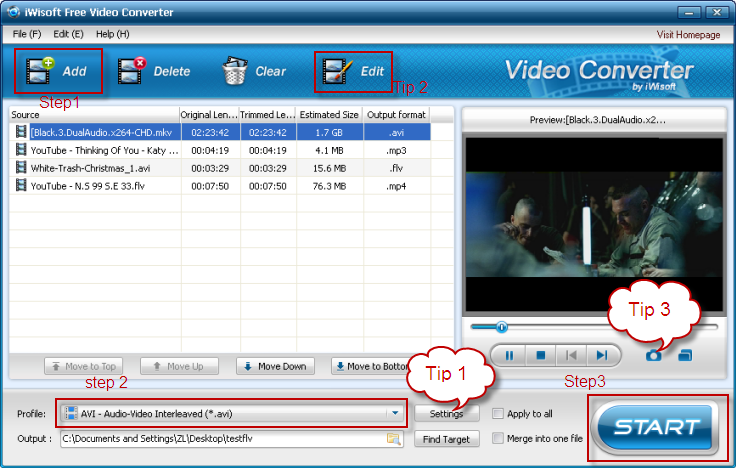
Task: Click the folder browse icon in Output field
Action: [x=393, y=439]
